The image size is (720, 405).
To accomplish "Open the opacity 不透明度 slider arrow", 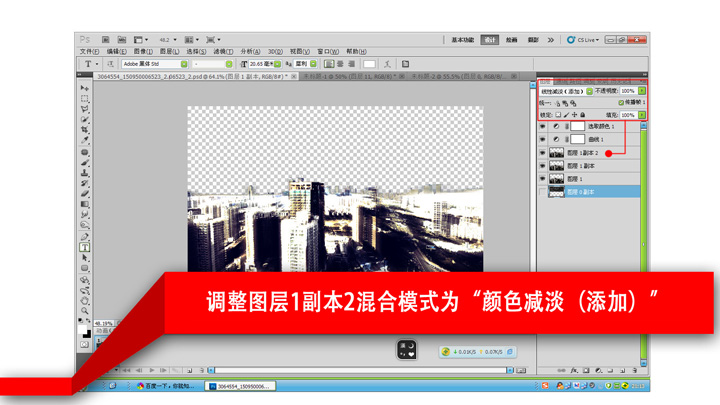I will (x=641, y=91).
